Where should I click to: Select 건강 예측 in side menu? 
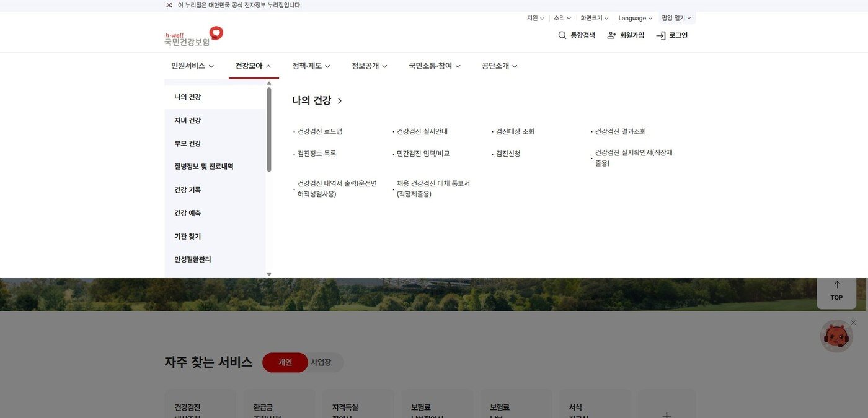(x=215, y=213)
